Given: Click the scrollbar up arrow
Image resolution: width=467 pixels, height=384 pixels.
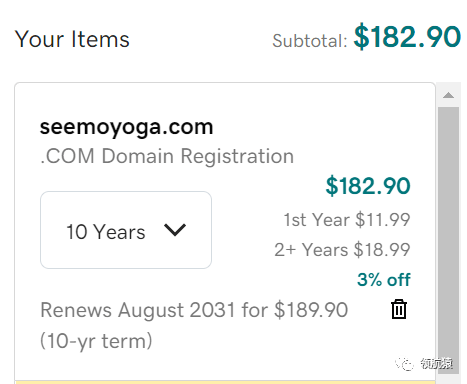Looking at the screenshot, I should 448,95.
